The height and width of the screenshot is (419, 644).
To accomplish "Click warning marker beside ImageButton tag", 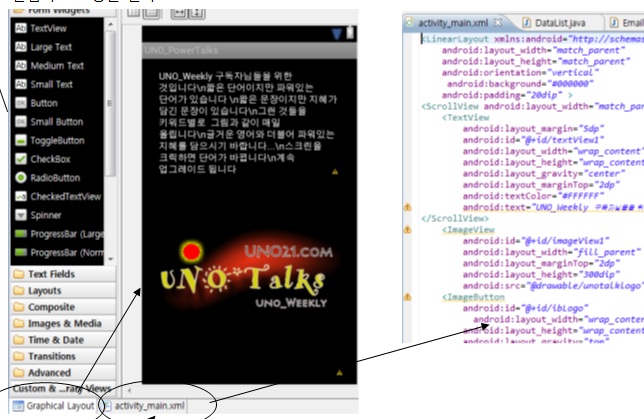I will pyautogui.click(x=407, y=297).
